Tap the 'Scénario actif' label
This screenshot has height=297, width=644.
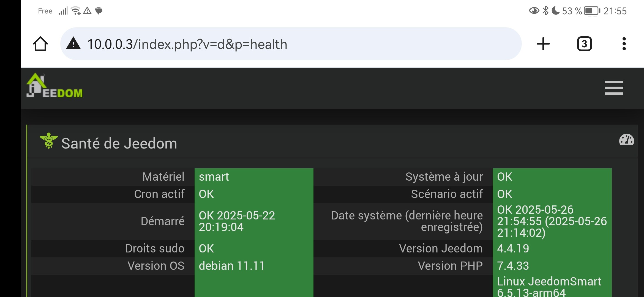(447, 194)
